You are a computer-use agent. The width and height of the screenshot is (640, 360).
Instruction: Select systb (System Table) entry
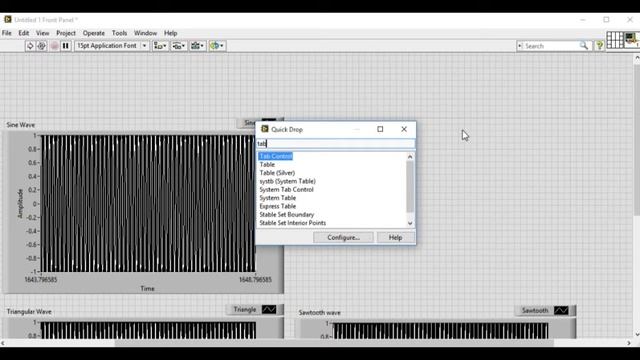click(287, 181)
